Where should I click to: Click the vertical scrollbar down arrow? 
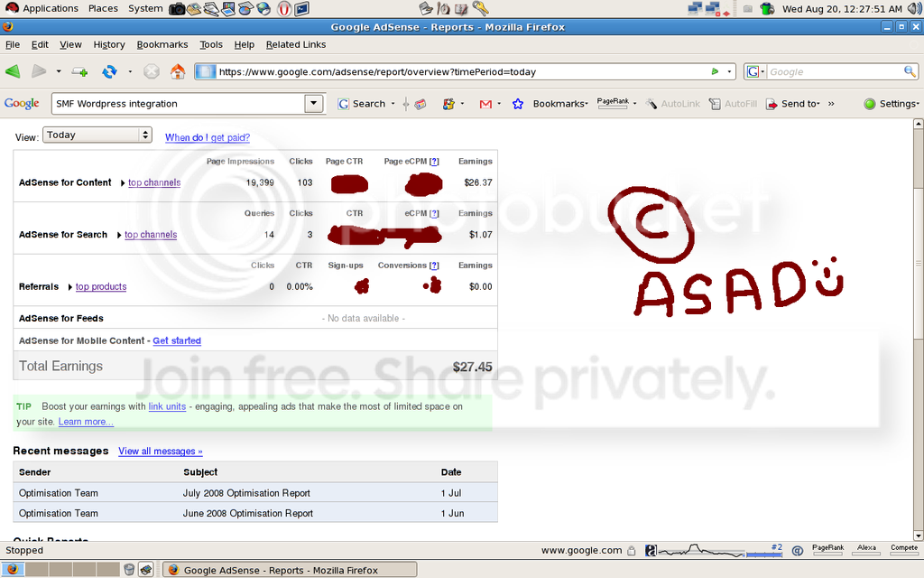coord(918,536)
